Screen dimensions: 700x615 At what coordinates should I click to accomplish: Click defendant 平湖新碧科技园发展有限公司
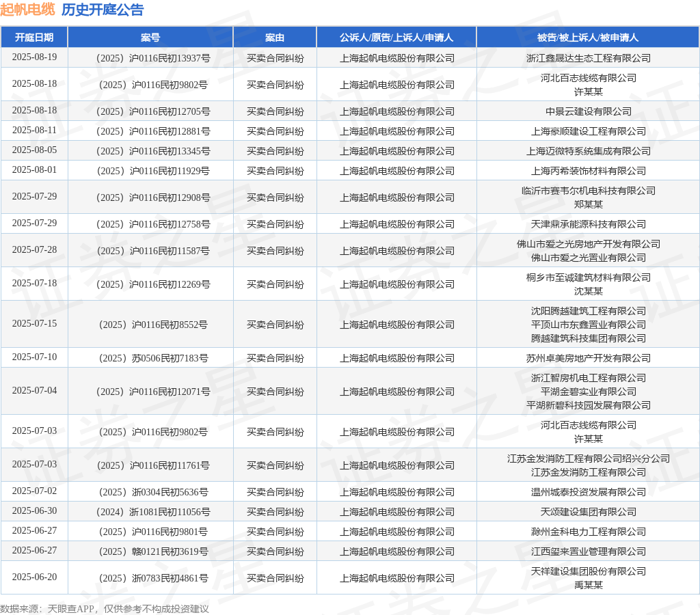click(x=589, y=405)
